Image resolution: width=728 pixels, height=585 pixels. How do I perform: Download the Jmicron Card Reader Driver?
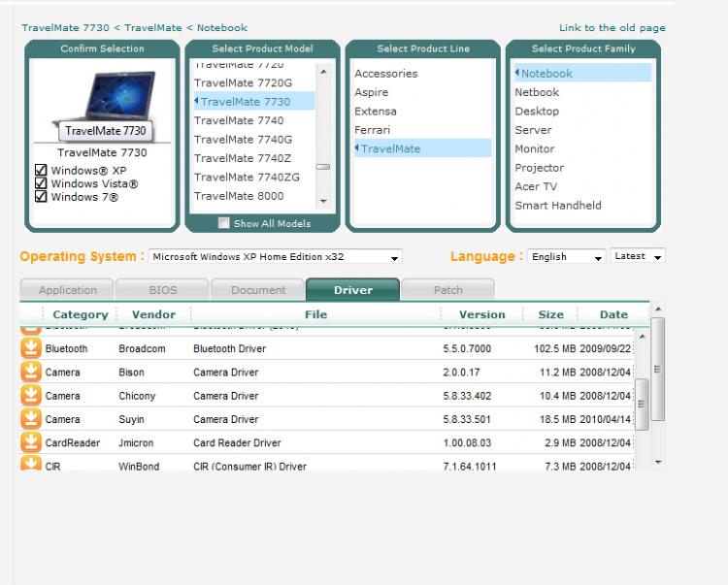click(x=31, y=442)
